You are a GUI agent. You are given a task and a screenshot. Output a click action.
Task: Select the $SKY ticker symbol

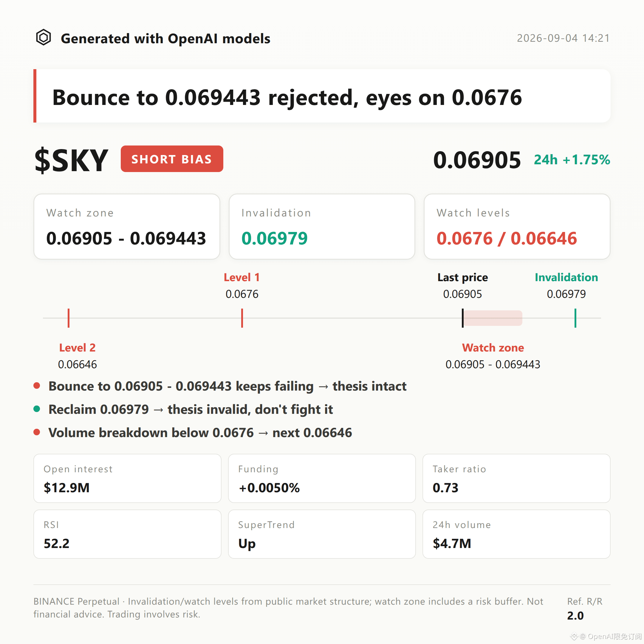(71, 160)
